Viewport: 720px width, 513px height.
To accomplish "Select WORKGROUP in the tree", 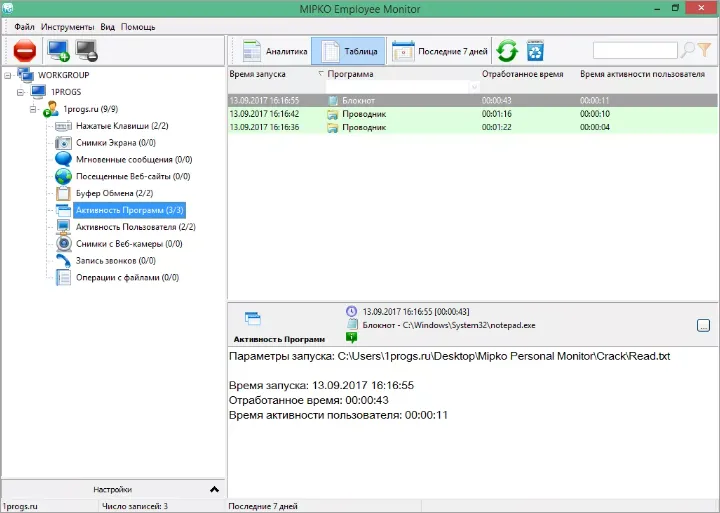I will (63, 75).
